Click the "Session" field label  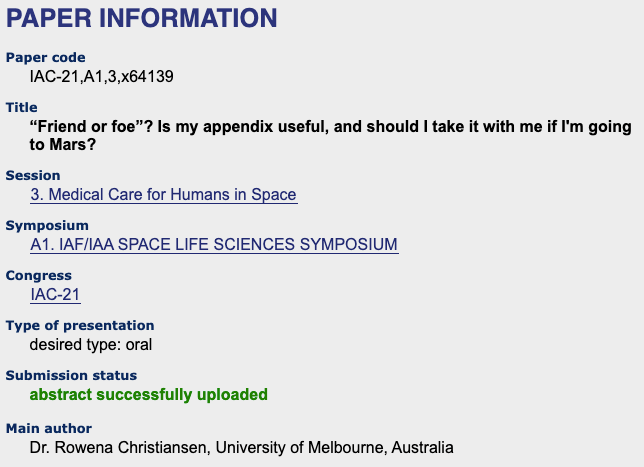click(33, 176)
